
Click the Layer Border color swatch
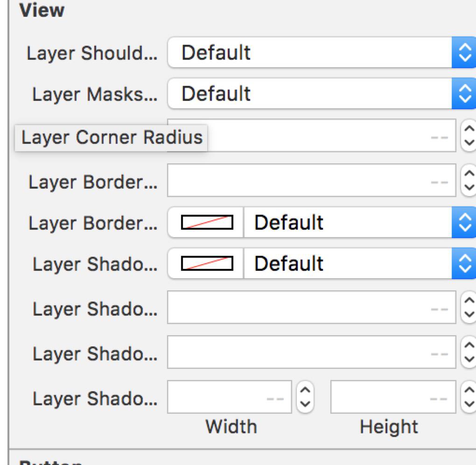[206, 223]
